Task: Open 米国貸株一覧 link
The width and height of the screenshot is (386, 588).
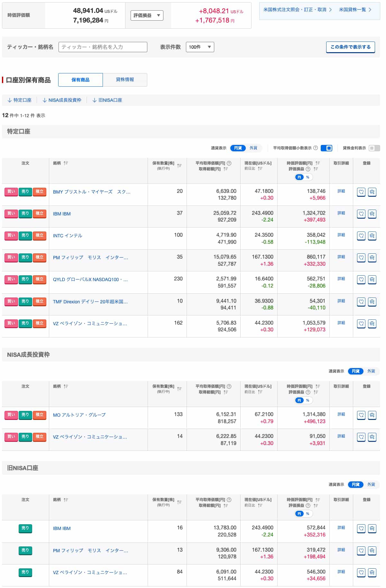Action: point(355,10)
